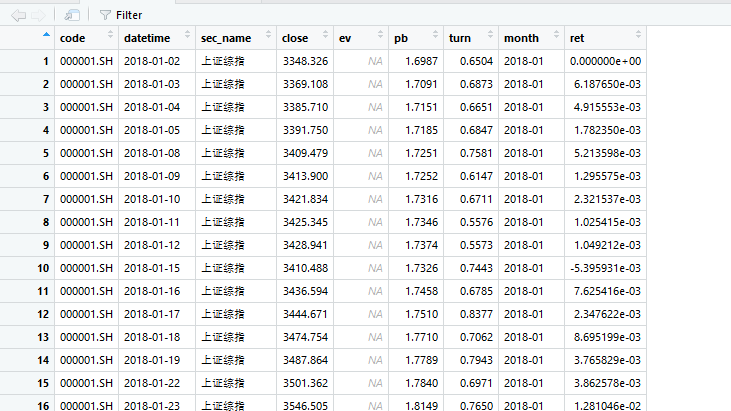This screenshot has height=411, width=731.
Task: Sort by the pb column arrows
Action: coord(435,38)
